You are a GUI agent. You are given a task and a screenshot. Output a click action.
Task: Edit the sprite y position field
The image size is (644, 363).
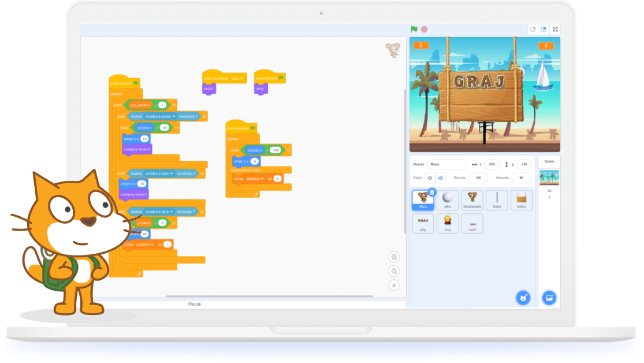pos(524,164)
